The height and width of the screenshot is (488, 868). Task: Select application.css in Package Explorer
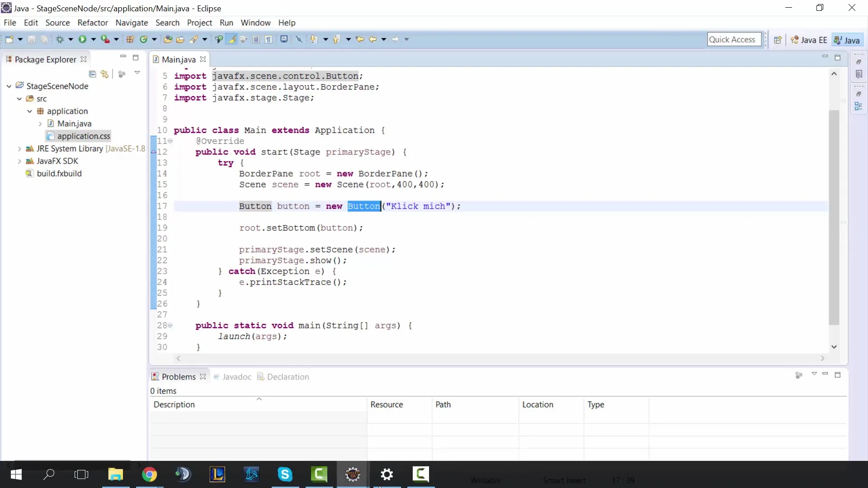pos(83,136)
